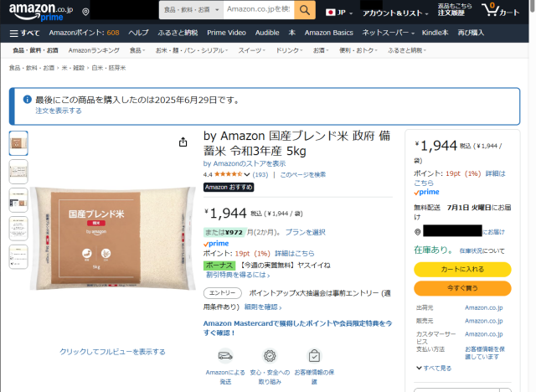Open the hamburger すべて menu icon

coord(13,34)
